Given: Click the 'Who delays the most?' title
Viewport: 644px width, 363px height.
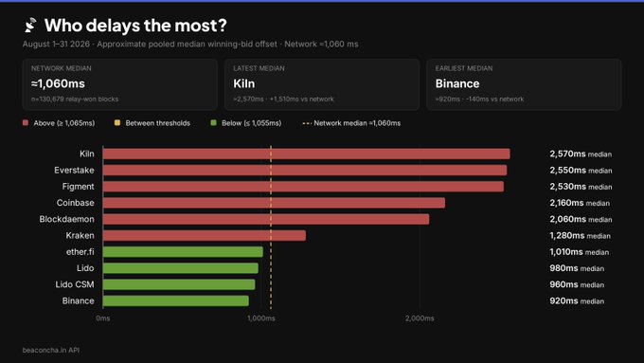Looking at the screenshot, I should point(135,26).
